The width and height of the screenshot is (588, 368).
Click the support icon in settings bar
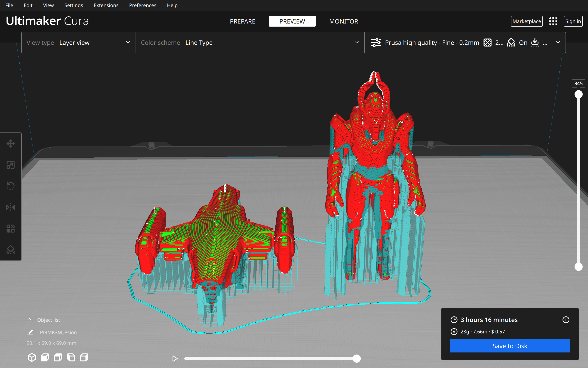pyautogui.click(x=511, y=43)
